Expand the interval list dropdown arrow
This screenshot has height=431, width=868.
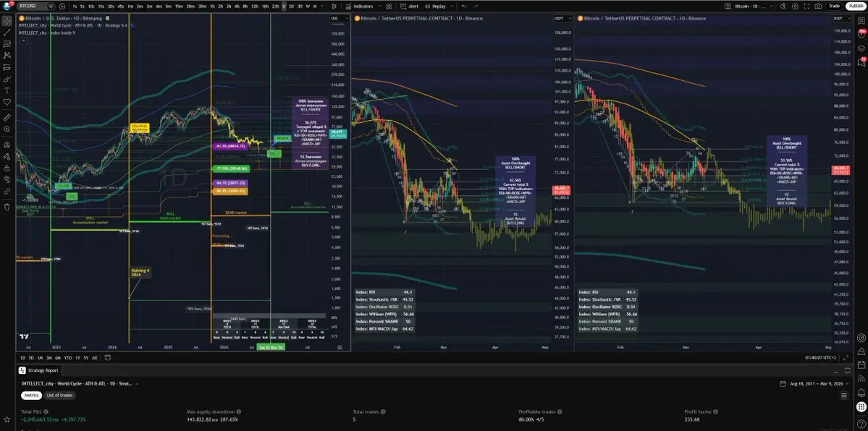point(321,6)
